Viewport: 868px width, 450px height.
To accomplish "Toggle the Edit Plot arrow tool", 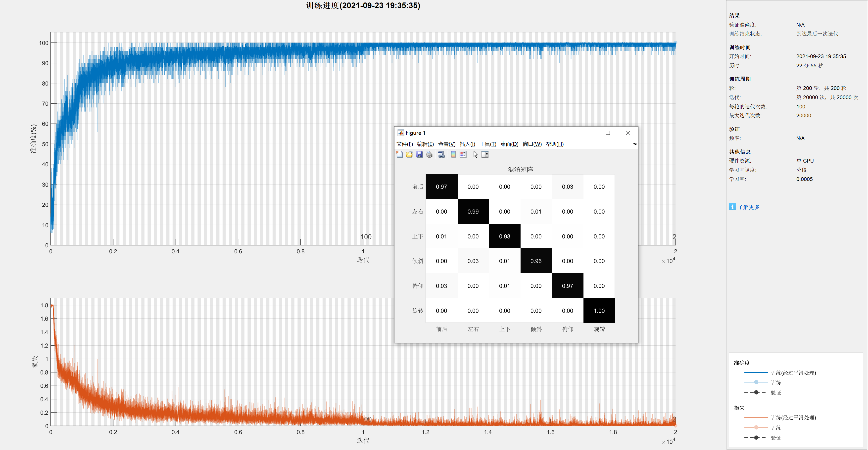I will 475,154.
